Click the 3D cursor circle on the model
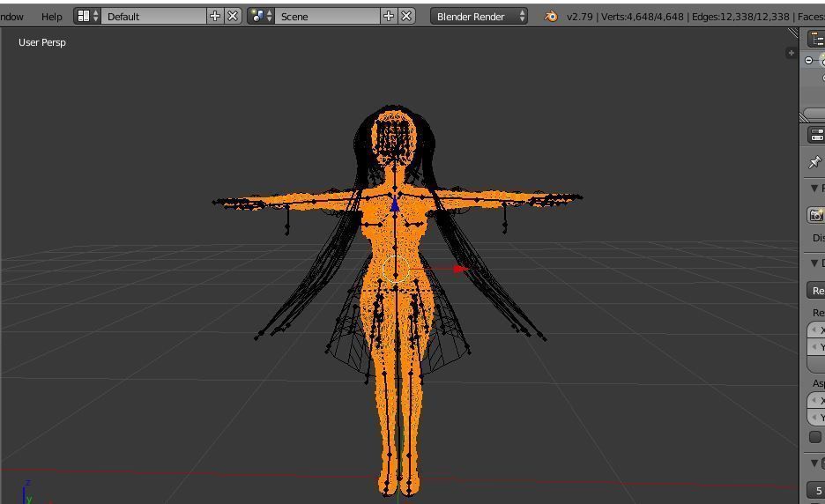825x504 pixels. [x=396, y=269]
